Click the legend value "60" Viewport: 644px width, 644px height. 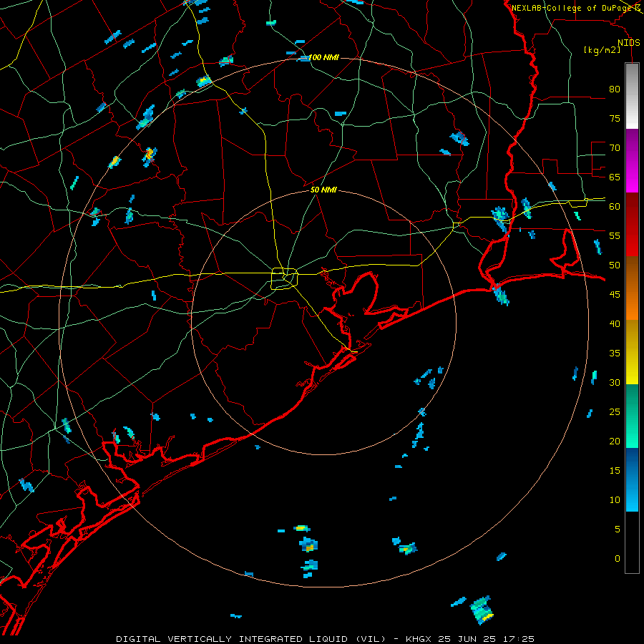tap(615, 207)
